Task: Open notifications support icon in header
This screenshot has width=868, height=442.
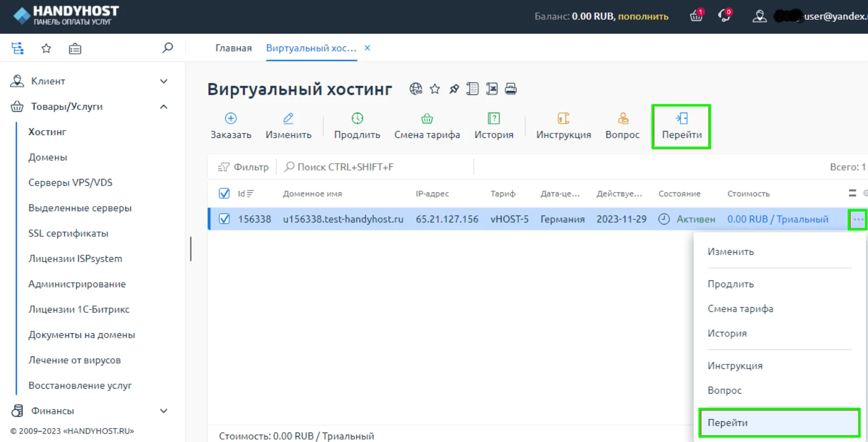Action: pyautogui.click(x=724, y=16)
